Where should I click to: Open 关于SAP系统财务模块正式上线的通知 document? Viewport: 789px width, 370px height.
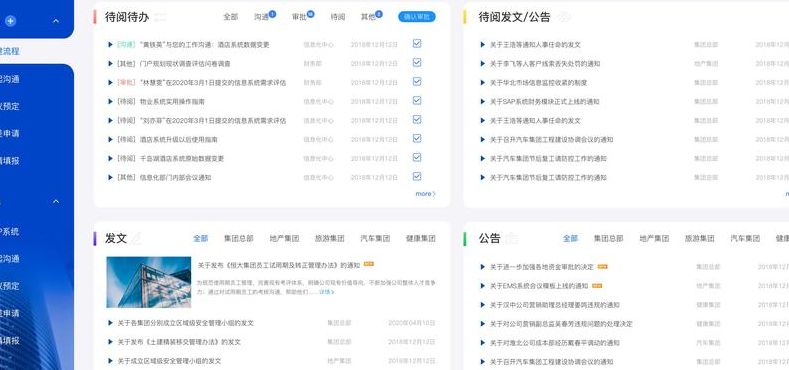(544, 101)
